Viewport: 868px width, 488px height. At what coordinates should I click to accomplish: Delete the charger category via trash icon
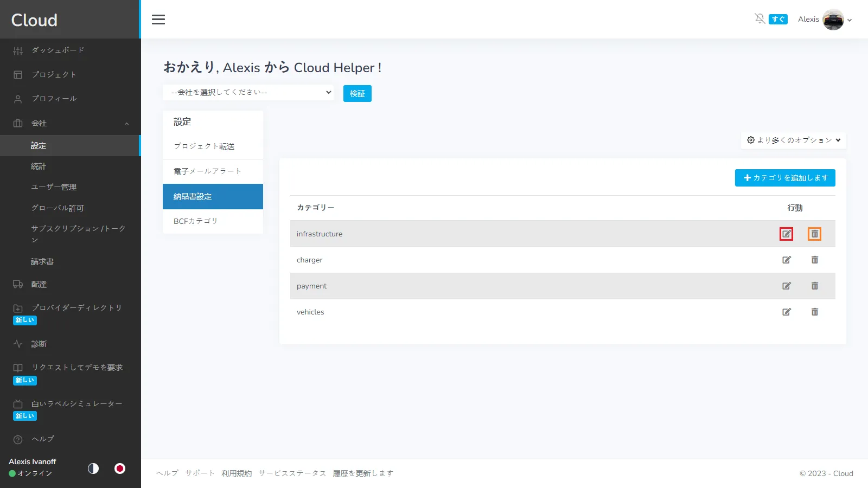tap(814, 260)
